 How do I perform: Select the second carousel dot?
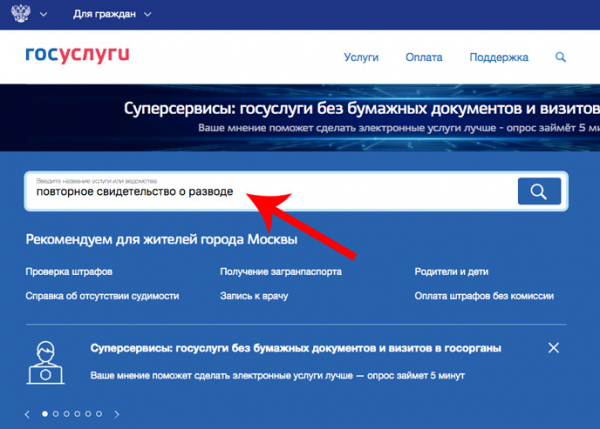(x=56, y=414)
